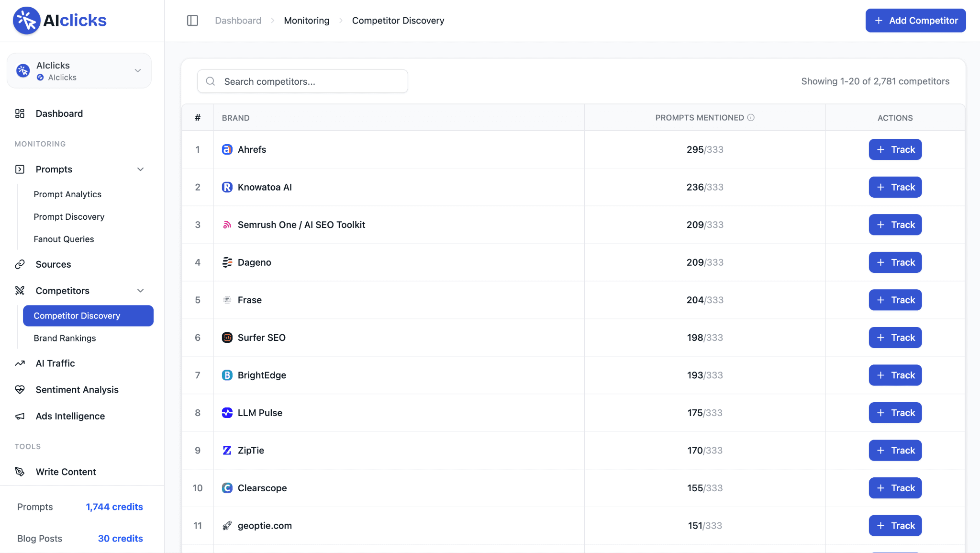The width and height of the screenshot is (980, 553).
Task: Select Competitor Discovery in sidebar
Action: click(x=88, y=316)
